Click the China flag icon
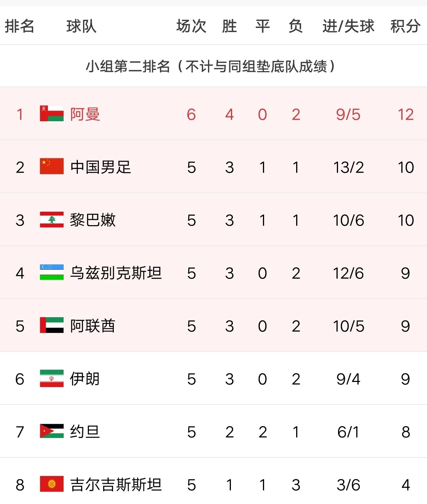 [52, 166]
